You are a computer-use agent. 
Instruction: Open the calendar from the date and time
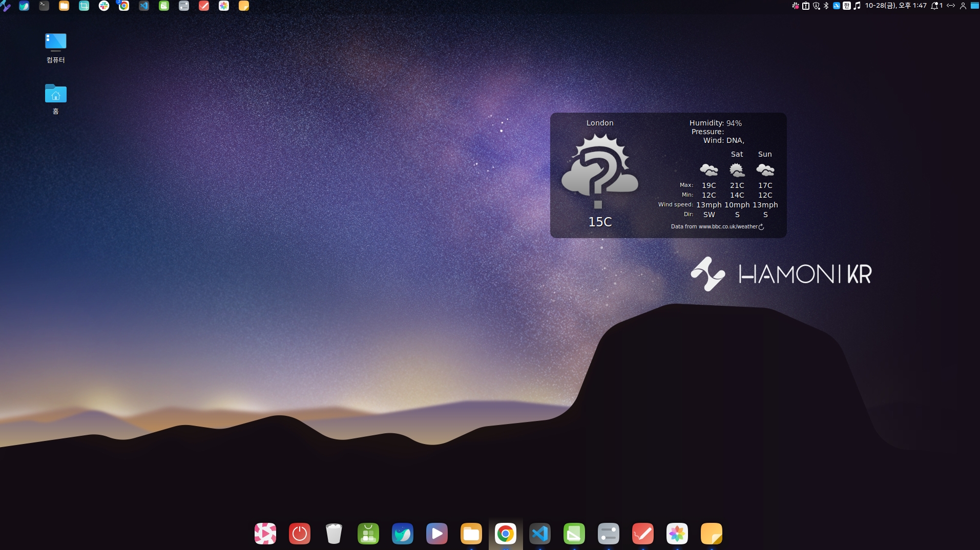[x=895, y=6]
